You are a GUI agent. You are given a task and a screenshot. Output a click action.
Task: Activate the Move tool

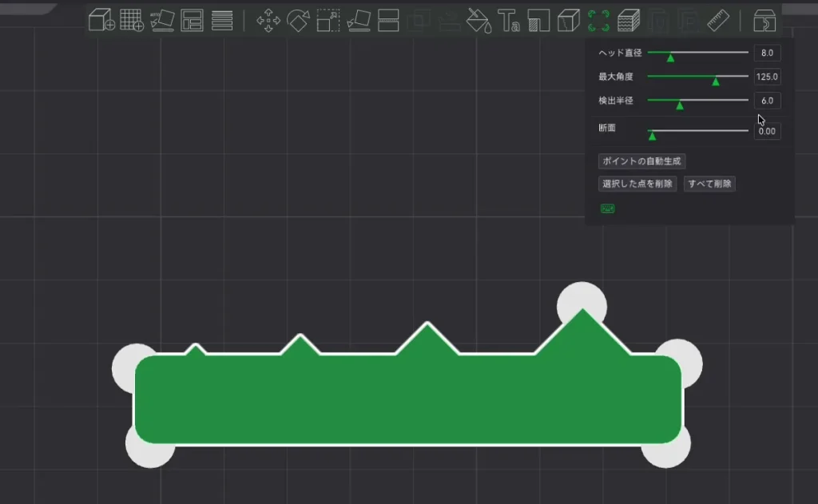[268, 21]
